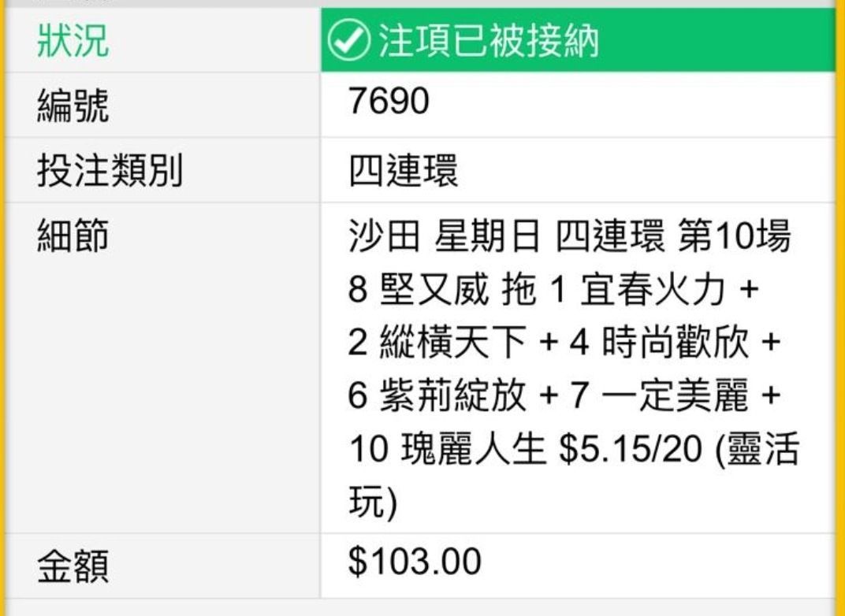Click the 編號 row label

73,106
